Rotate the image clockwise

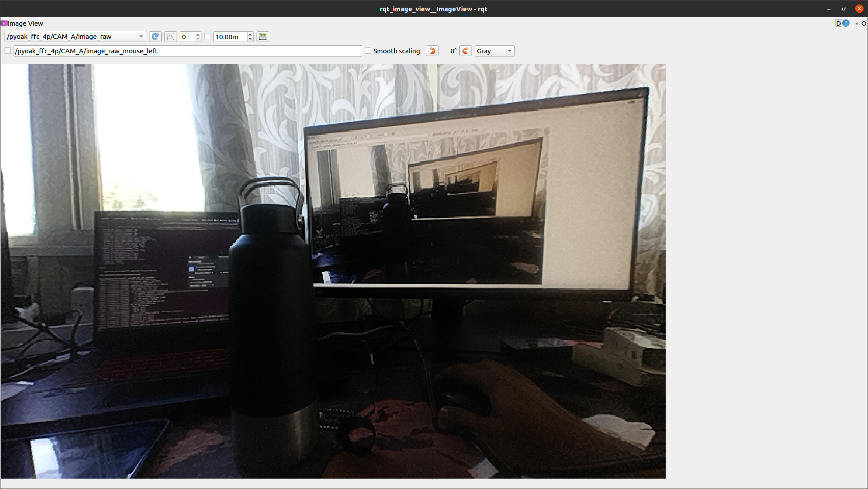(x=466, y=51)
